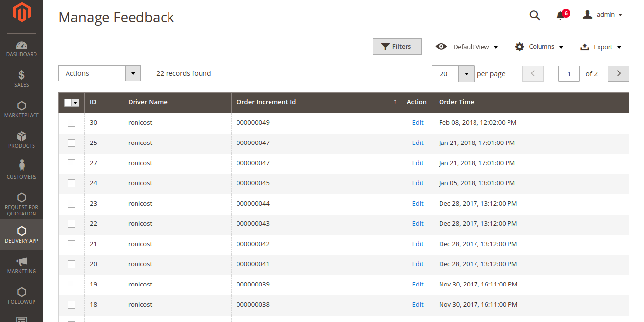Viewport: 644px width, 322px height.
Task: Edit feedback for order 000000043
Action: (418, 224)
